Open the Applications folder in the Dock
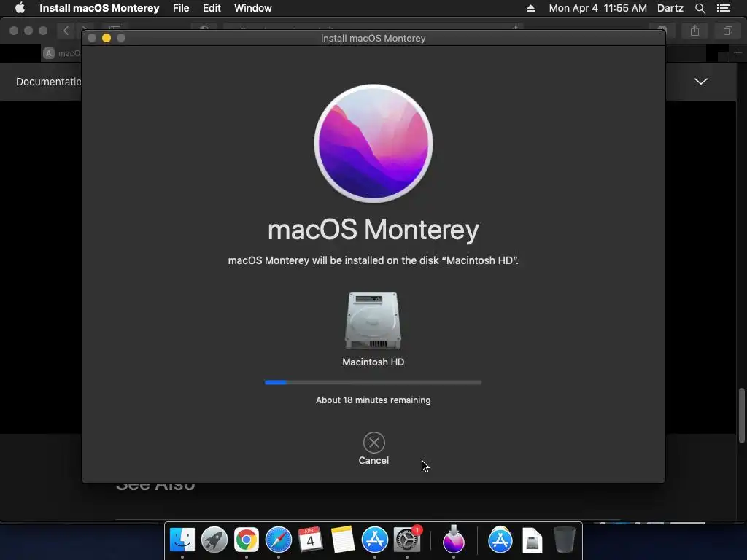This screenshot has height=560, width=747. point(500,540)
